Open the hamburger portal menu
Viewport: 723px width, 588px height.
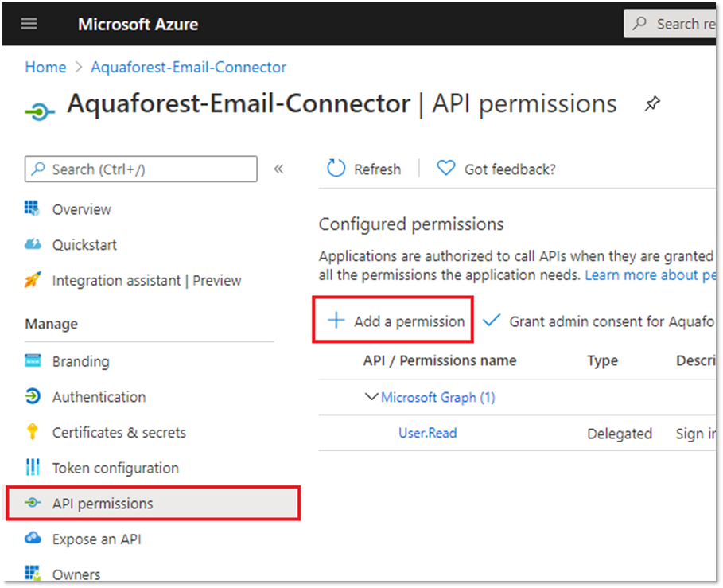coord(29,24)
